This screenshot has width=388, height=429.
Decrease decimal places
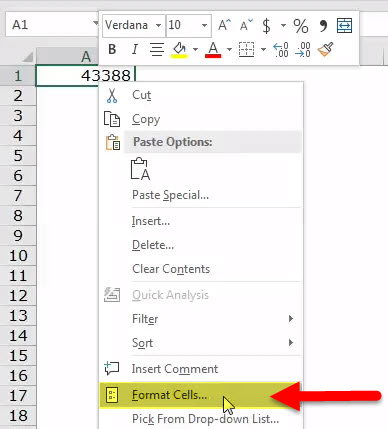coord(303,50)
